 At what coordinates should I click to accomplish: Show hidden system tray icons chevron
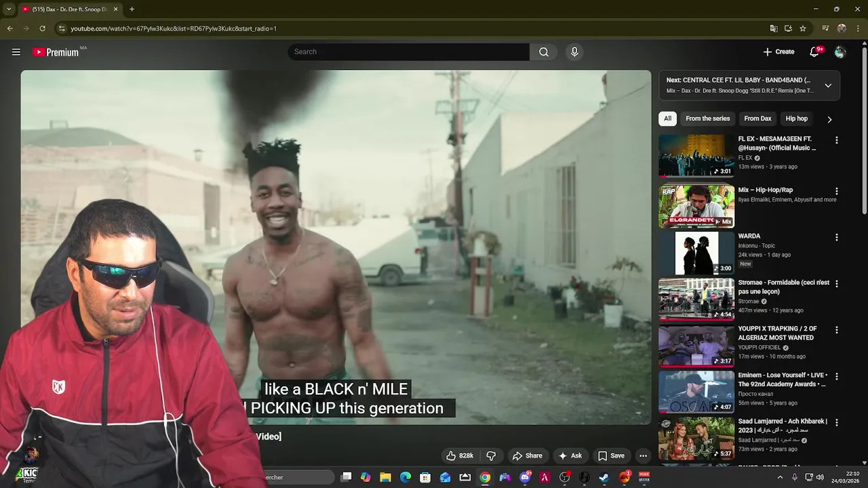click(x=779, y=477)
